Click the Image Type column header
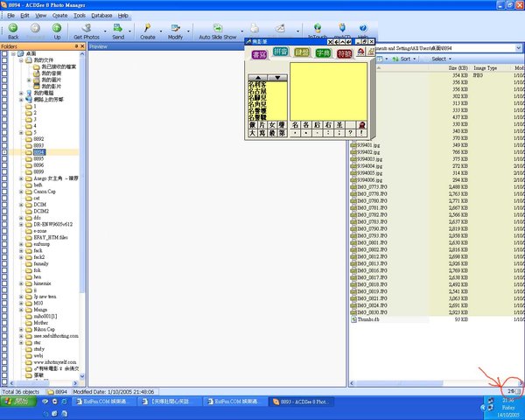The width and height of the screenshot is (525, 420). click(485, 68)
